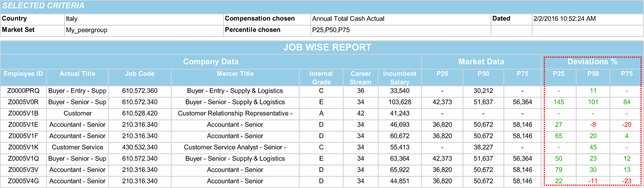The height and width of the screenshot is (188, 644).
Task: Click the Internal Grade column header
Action: click(321, 78)
